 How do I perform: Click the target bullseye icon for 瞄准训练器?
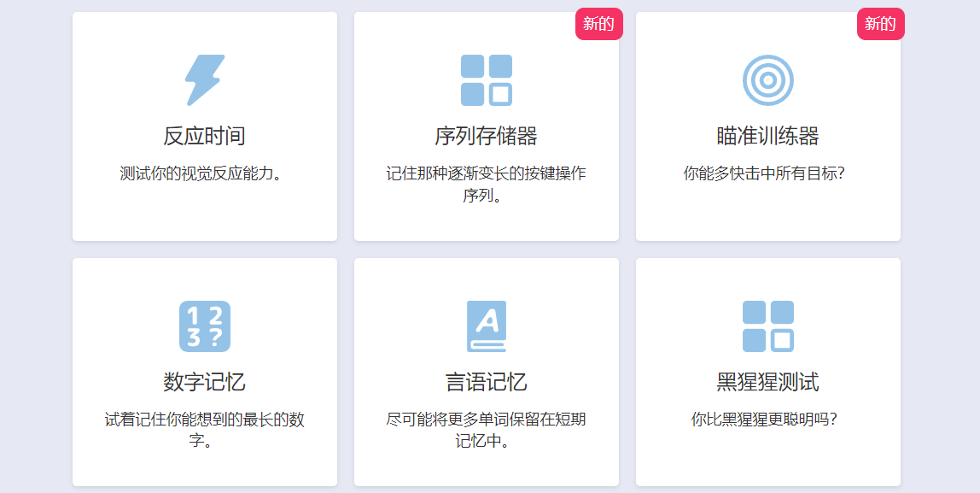click(767, 81)
